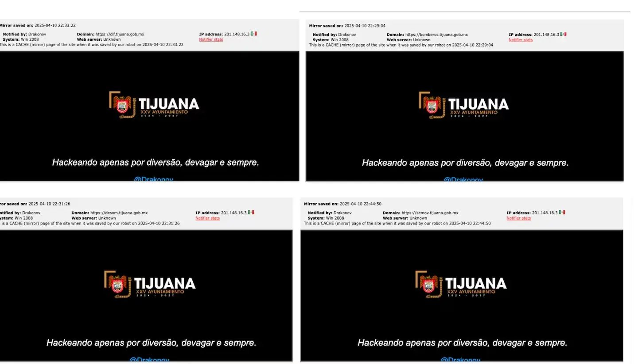Click Mexico flag icon in desom.tijuana.gob.mx mirror
Image resolution: width=638 pixels, height=364 pixels.
click(x=251, y=213)
